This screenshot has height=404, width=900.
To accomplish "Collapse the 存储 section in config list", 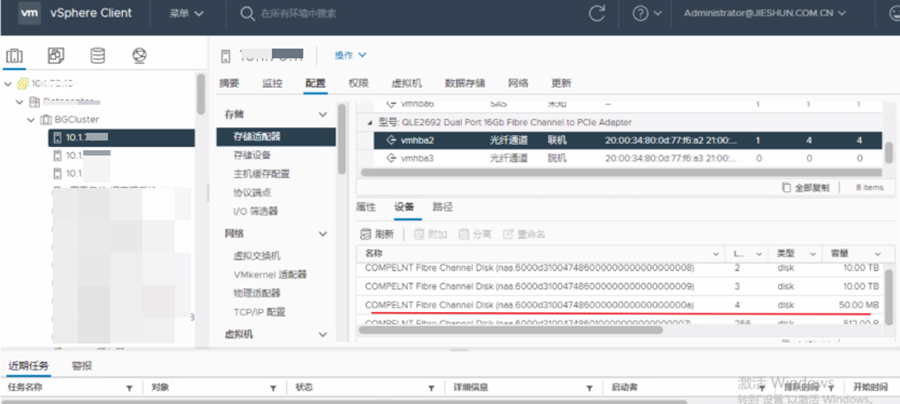I will pyautogui.click(x=322, y=116).
